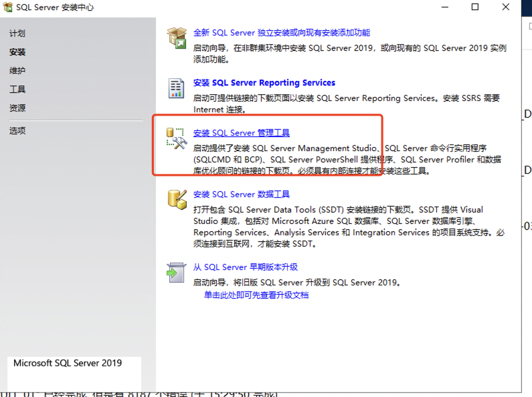Go to the 资源 section
Screen dimensions: 532x397
(17, 108)
